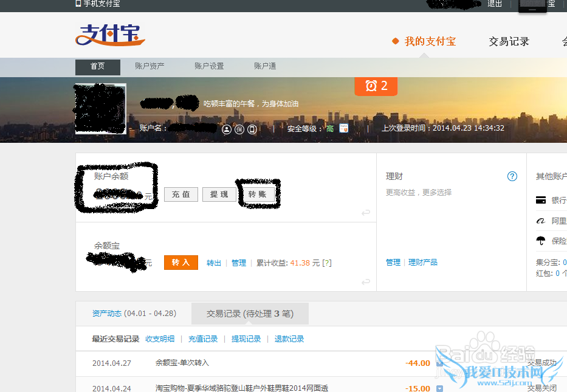Click the 转出 link
Screen dimensions: 567x392
click(x=214, y=263)
